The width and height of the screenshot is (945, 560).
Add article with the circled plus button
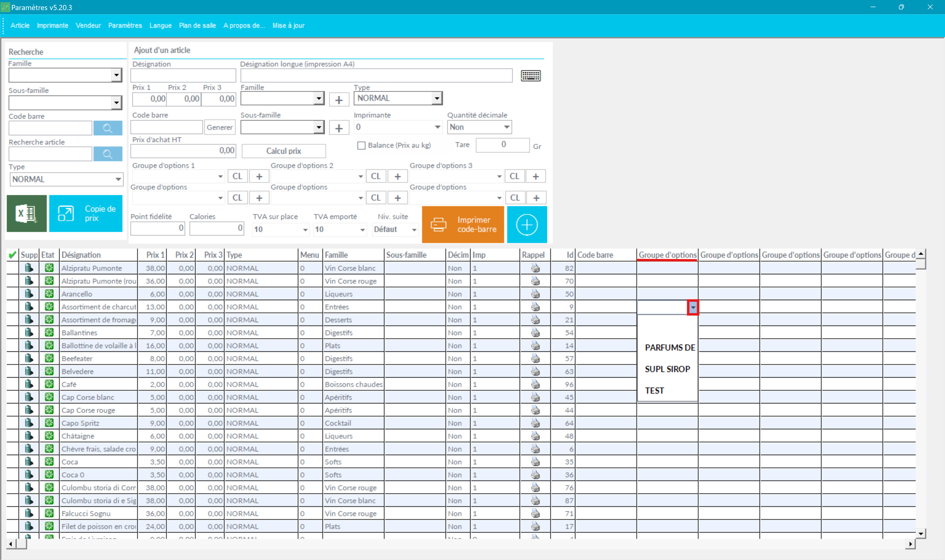coord(527,225)
